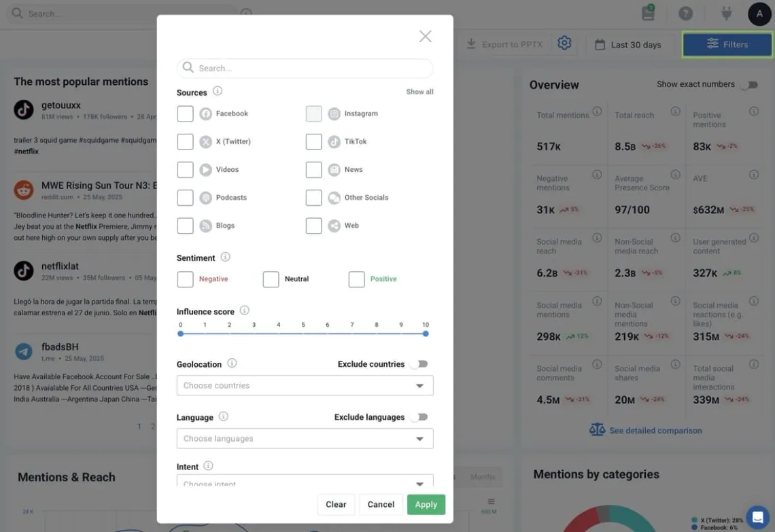Clear all filter selections

336,504
